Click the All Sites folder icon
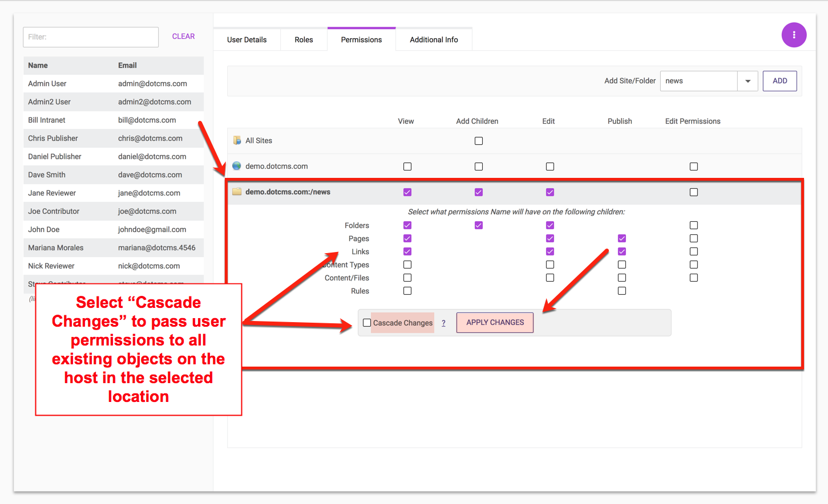The image size is (828, 504). pyautogui.click(x=237, y=140)
